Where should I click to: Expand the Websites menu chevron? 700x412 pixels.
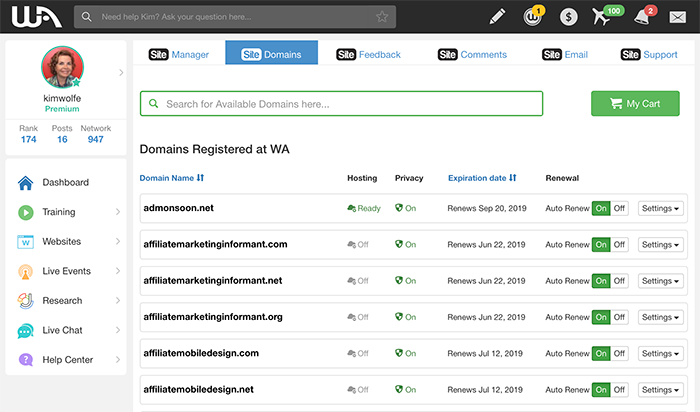click(118, 241)
